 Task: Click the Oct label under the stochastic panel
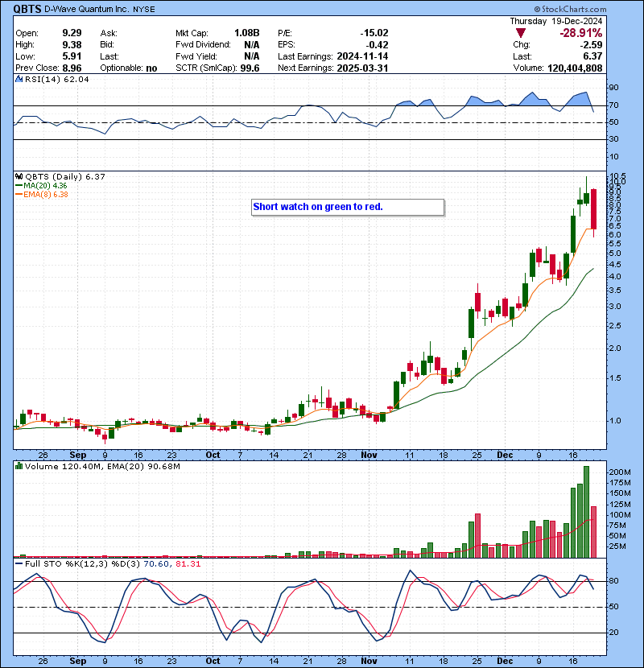point(213,661)
